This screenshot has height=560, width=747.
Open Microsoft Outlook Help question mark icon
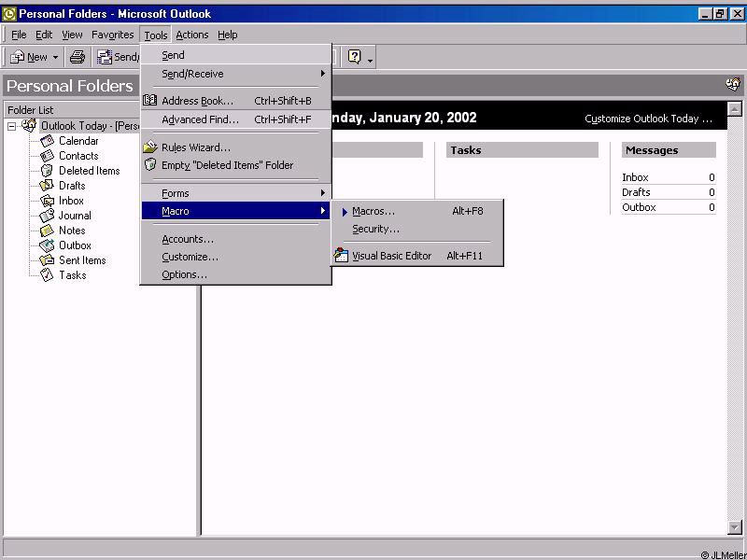click(x=355, y=57)
